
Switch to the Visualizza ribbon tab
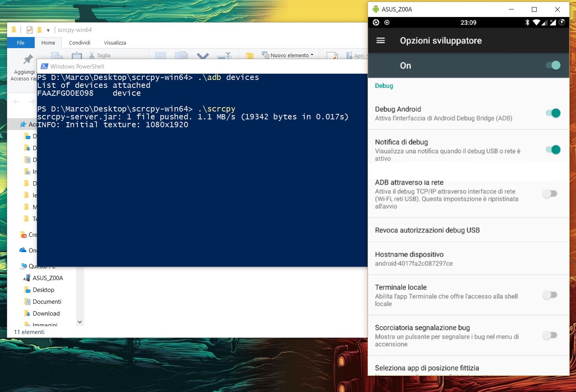115,43
